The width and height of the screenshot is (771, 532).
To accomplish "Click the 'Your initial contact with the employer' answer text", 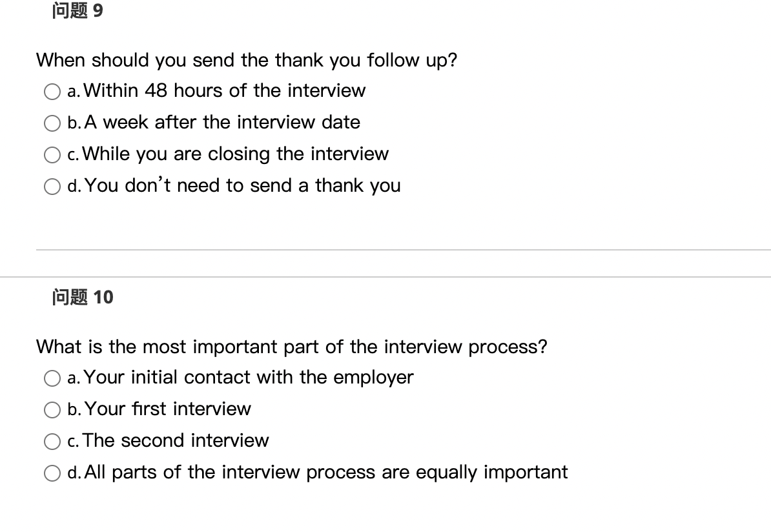I will pyautogui.click(x=249, y=377).
